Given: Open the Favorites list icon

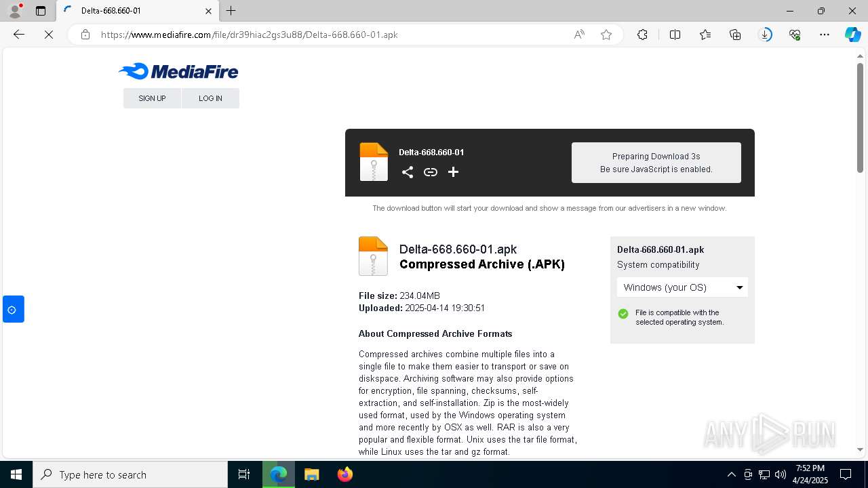Looking at the screenshot, I should 705,35.
